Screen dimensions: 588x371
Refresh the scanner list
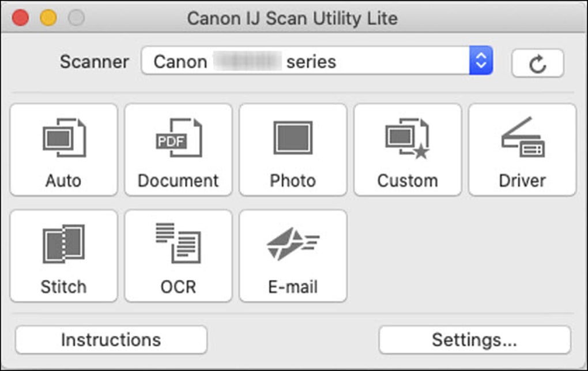coord(538,62)
